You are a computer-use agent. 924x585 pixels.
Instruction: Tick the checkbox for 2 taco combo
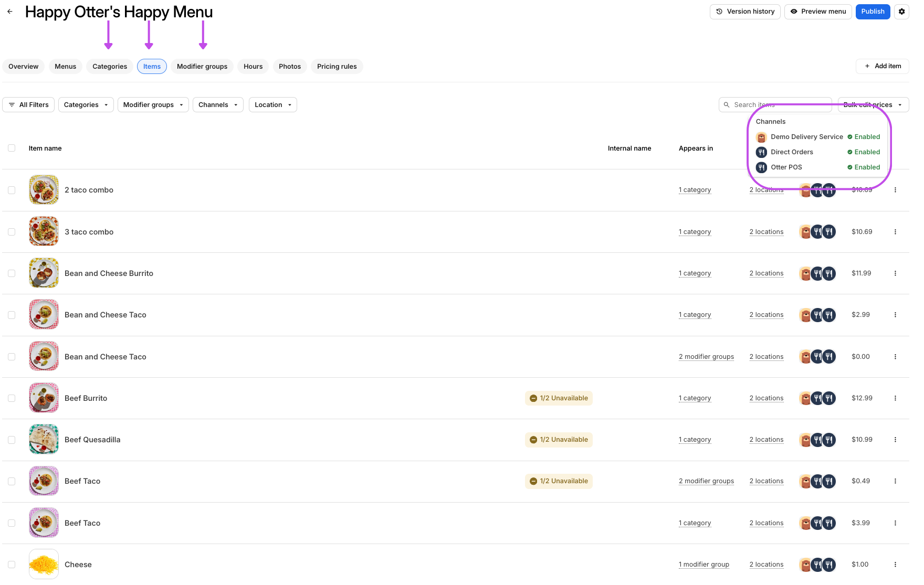[x=12, y=190]
